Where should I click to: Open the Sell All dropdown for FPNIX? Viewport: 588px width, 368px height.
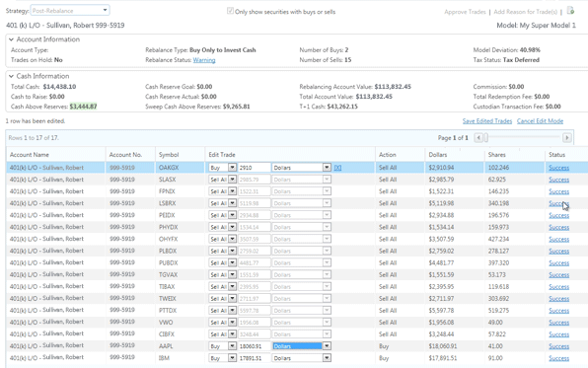(x=232, y=191)
